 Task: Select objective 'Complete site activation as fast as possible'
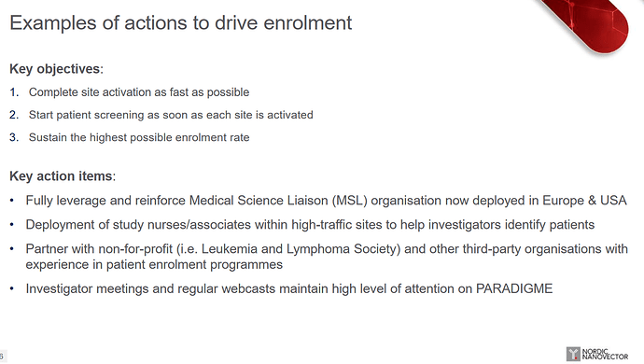pyautogui.click(x=139, y=92)
